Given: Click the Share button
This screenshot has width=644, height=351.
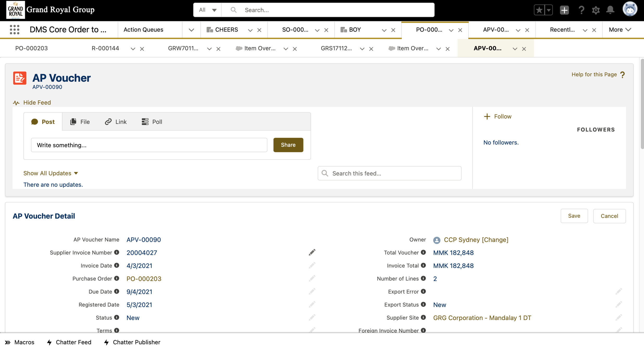Looking at the screenshot, I should 288,145.
